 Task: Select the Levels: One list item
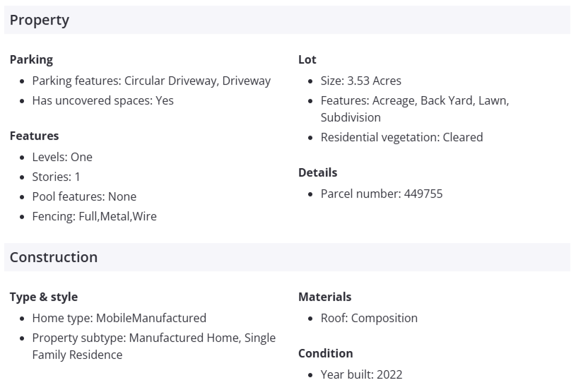[x=62, y=157]
